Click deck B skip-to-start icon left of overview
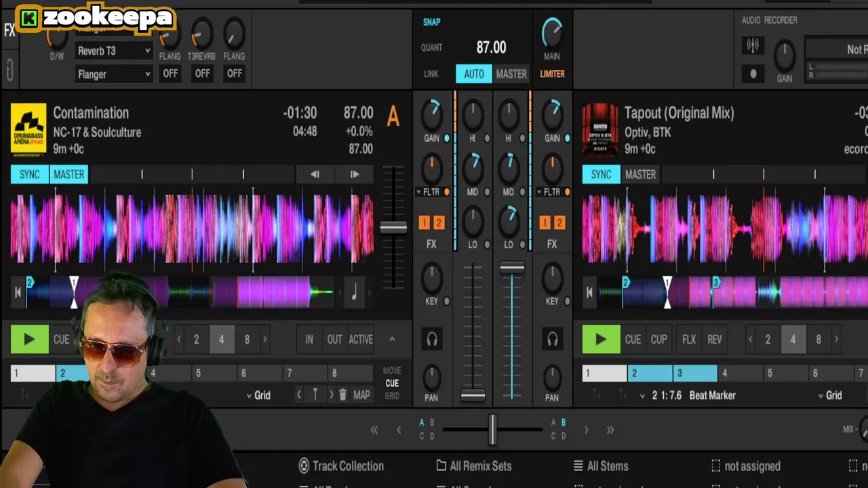 click(589, 293)
